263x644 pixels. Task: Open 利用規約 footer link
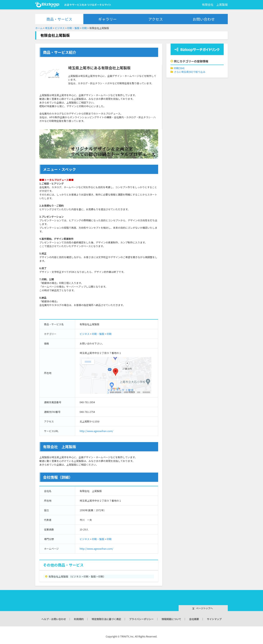79,619
